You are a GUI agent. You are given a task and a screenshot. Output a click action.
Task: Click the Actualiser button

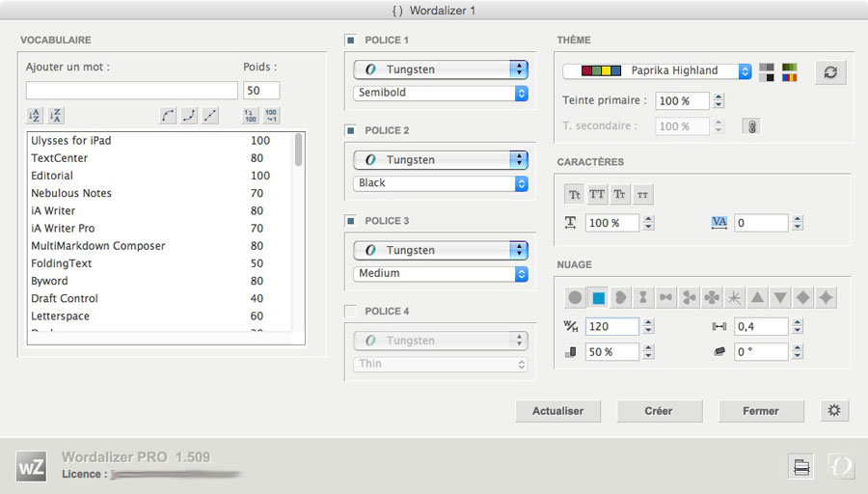[558, 411]
